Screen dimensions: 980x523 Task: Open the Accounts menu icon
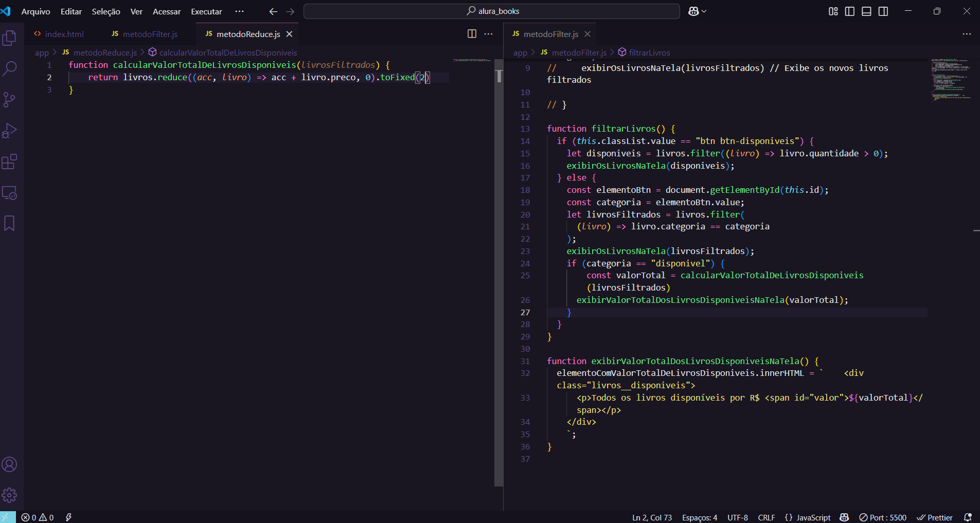point(10,464)
